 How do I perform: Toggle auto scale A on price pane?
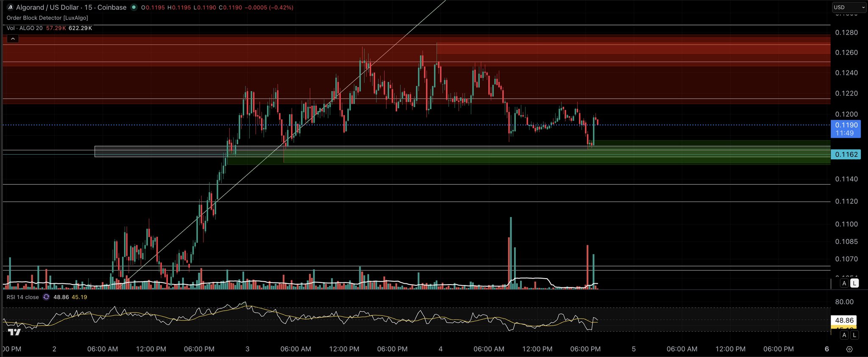click(844, 283)
